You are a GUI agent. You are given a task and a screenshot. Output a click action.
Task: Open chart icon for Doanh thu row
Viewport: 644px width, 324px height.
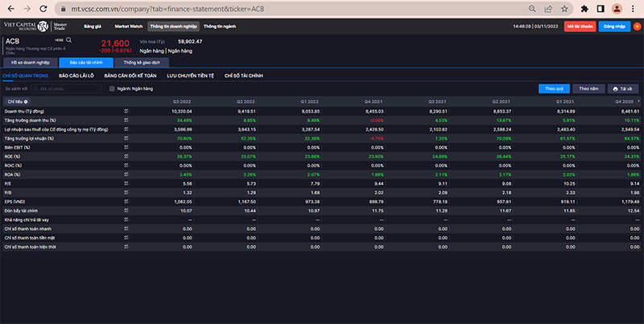coord(126,111)
